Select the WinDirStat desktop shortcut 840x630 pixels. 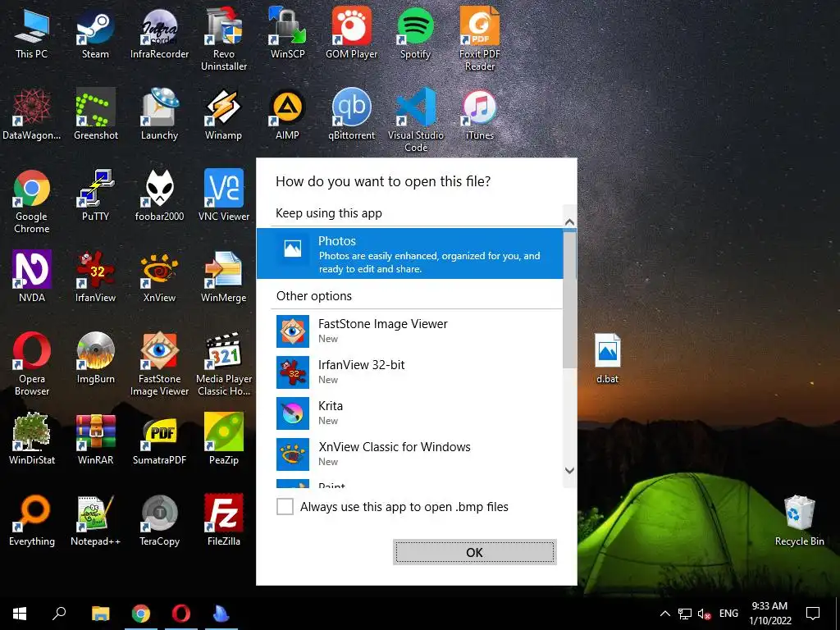click(32, 440)
